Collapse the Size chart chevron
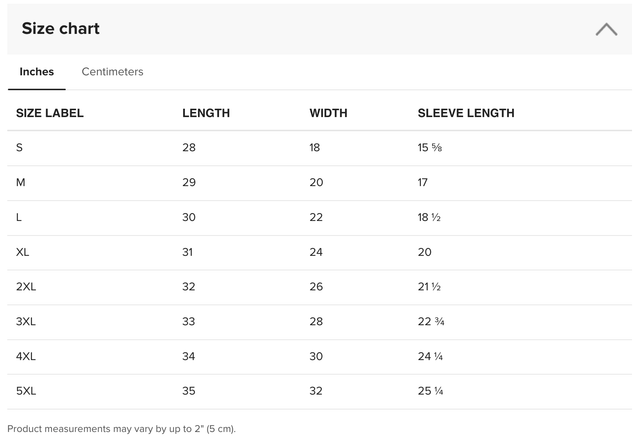640x447 pixels. [606, 29]
